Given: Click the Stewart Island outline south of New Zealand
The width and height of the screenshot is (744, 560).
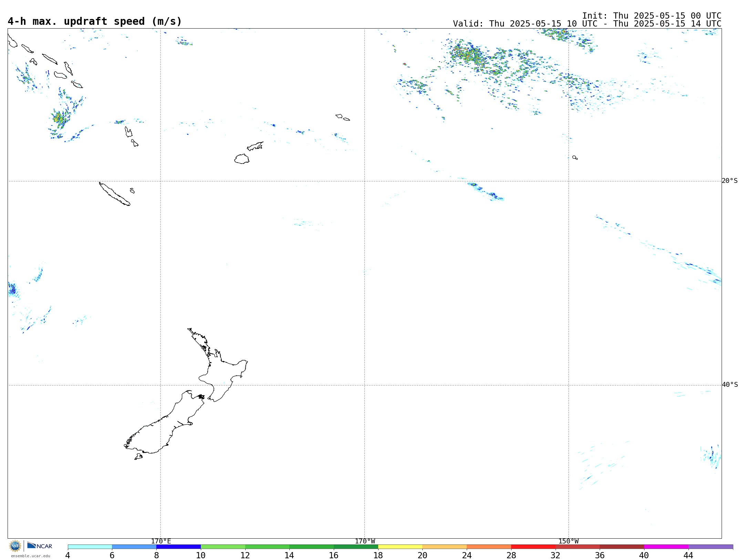Looking at the screenshot, I should coord(138,457).
